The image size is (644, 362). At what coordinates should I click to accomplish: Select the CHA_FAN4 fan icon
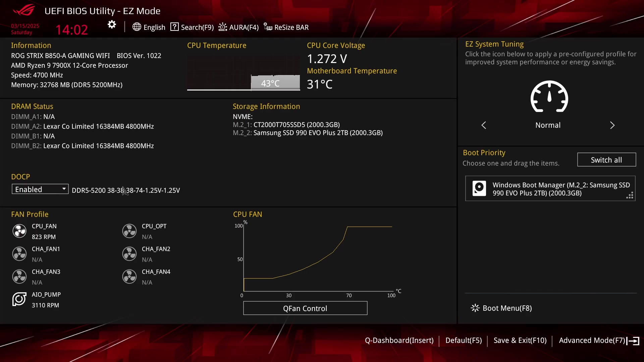[129, 277]
